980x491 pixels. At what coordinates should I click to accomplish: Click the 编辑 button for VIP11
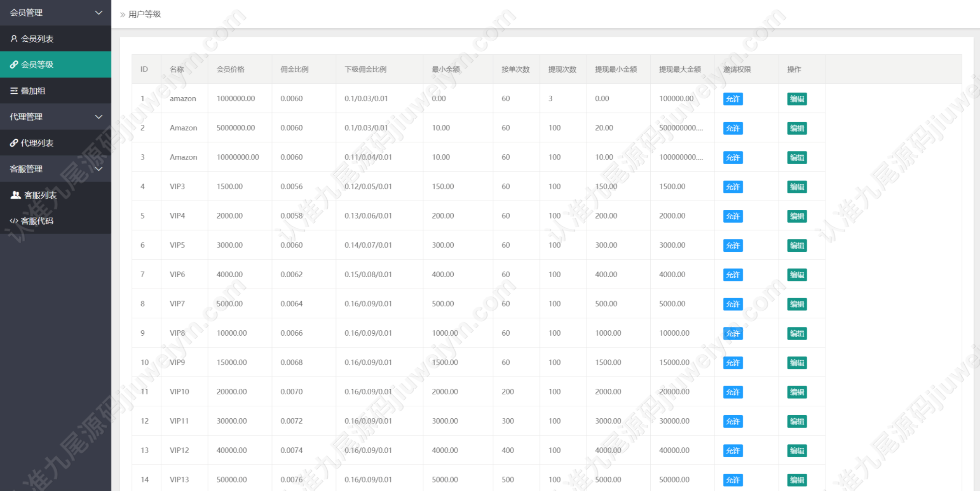coord(797,421)
